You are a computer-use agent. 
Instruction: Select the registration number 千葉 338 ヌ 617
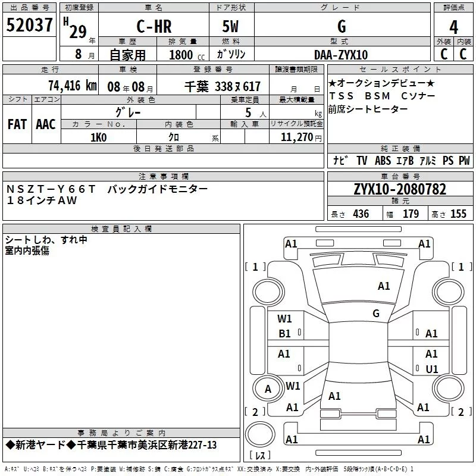click(x=223, y=87)
